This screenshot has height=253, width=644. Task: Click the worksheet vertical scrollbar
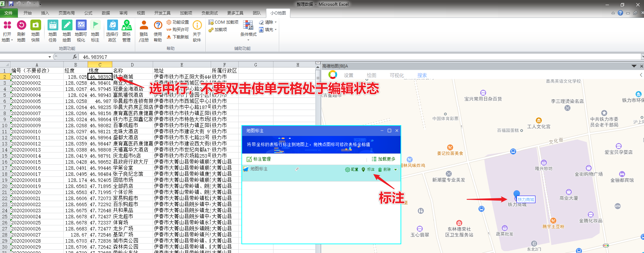coord(318,159)
